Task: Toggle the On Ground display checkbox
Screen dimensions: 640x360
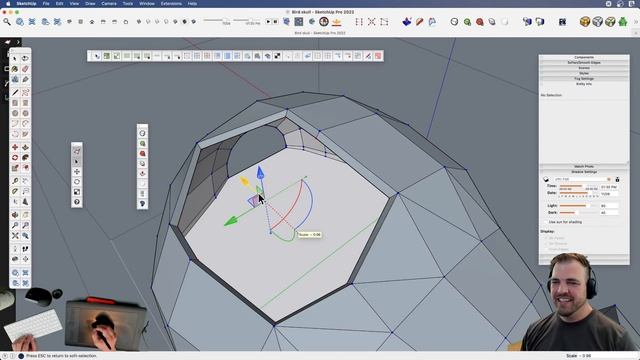Action: tap(546, 243)
